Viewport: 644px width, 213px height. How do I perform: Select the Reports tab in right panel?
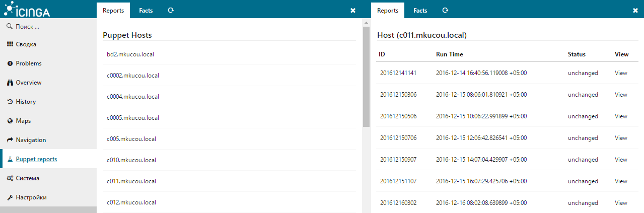(388, 10)
